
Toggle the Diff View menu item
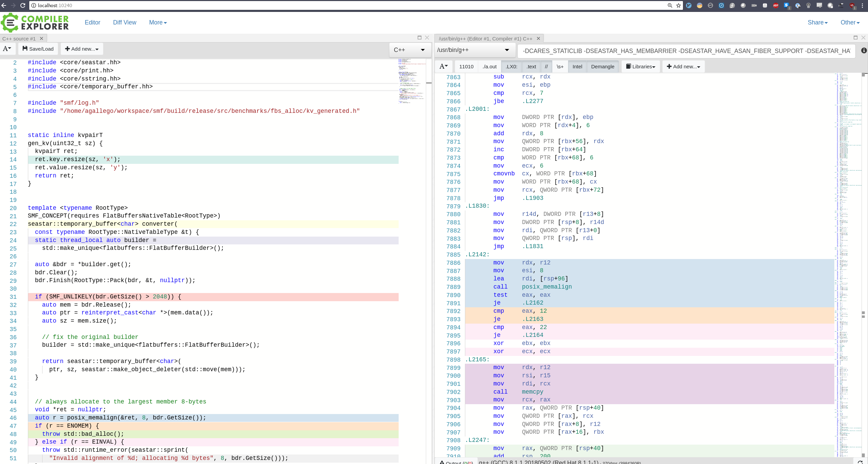coord(124,22)
